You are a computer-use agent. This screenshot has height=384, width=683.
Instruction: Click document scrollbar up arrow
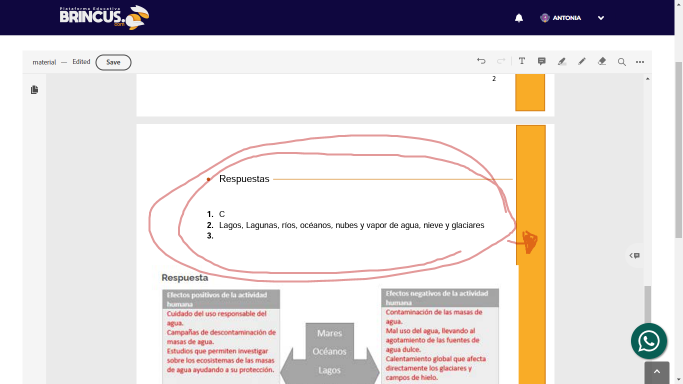tap(648, 79)
